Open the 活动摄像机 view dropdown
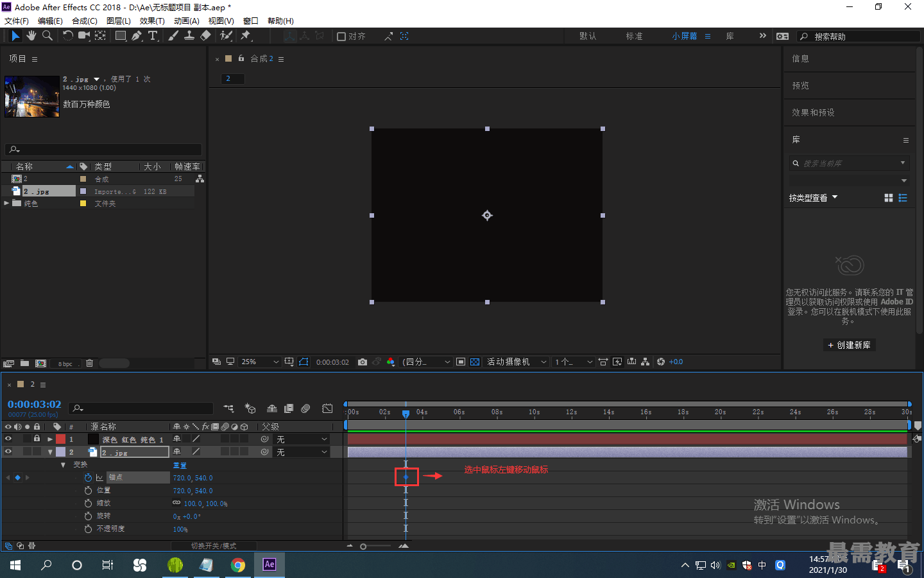Screen dimensions: 924x578 517,362
